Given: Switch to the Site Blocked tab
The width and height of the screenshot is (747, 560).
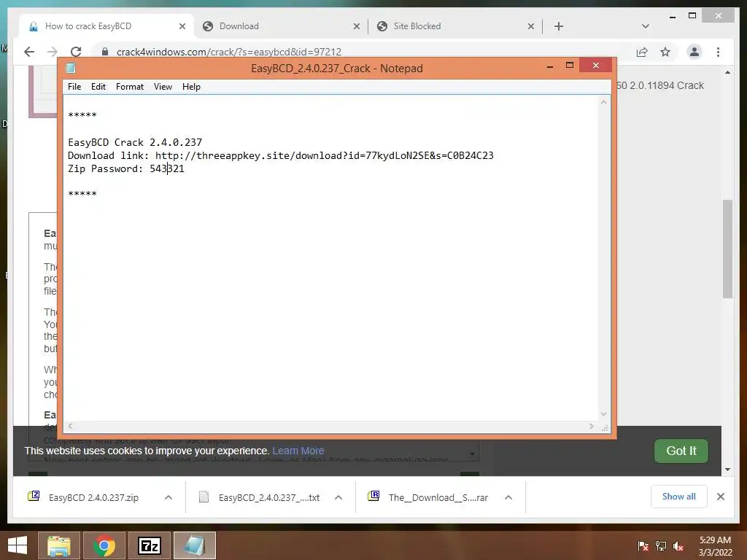Looking at the screenshot, I should pos(455,26).
